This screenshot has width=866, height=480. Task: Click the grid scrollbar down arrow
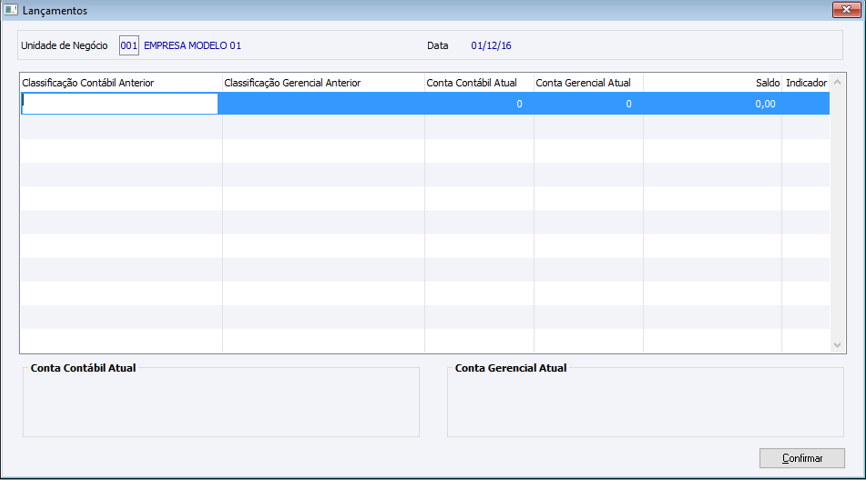point(837,345)
